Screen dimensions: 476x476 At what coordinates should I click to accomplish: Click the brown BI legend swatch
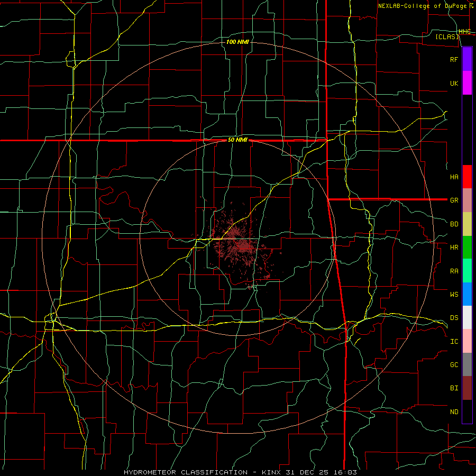click(467, 388)
